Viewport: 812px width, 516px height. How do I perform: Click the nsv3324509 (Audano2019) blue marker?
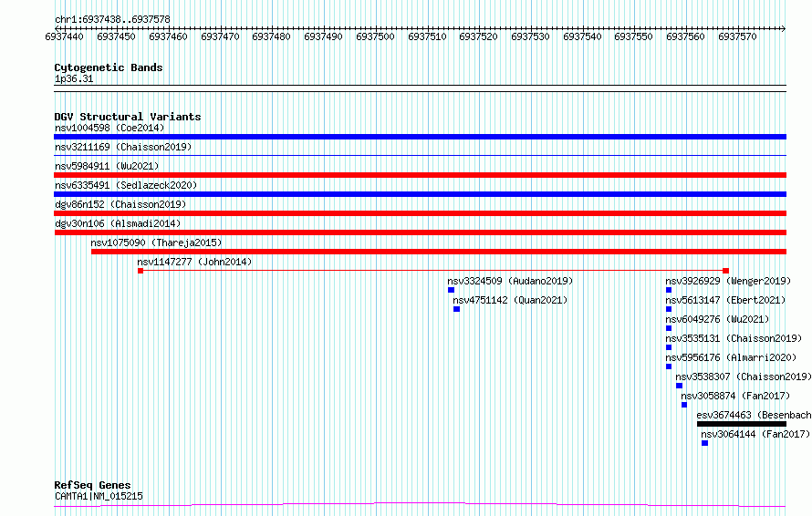pos(451,290)
